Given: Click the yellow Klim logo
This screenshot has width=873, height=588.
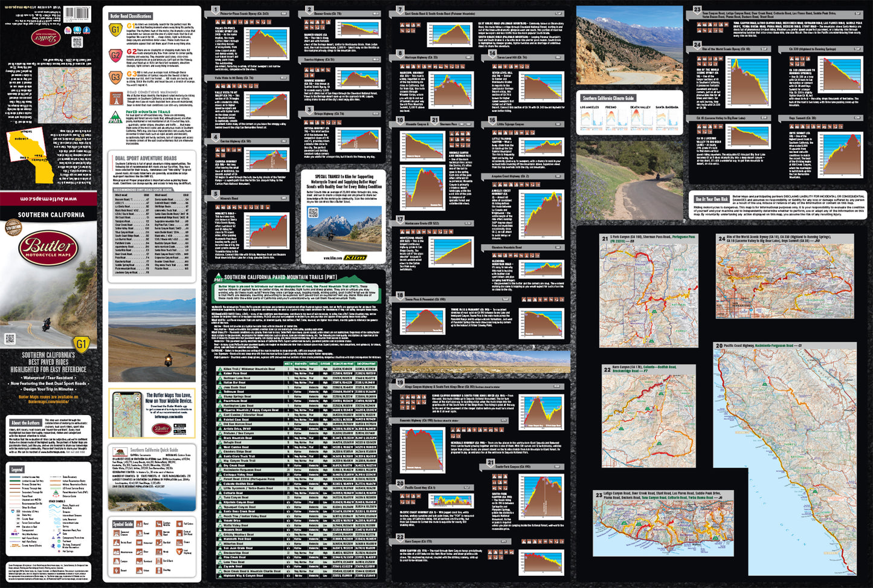Looking at the screenshot, I should [355, 258].
